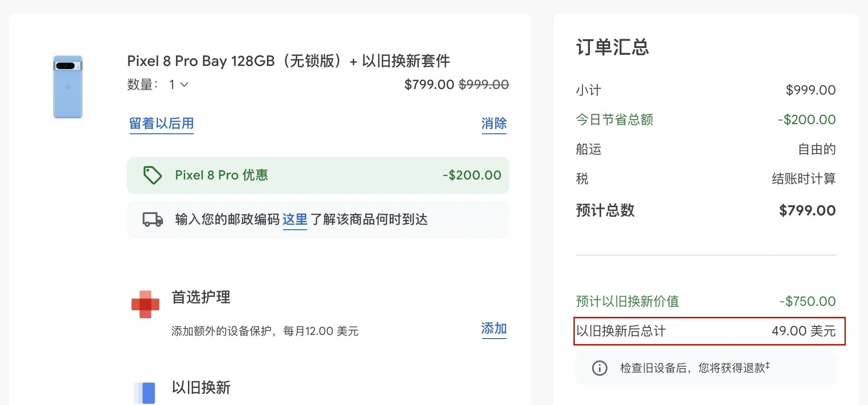Click the 结账时计算 tax value

pyautogui.click(x=804, y=179)
